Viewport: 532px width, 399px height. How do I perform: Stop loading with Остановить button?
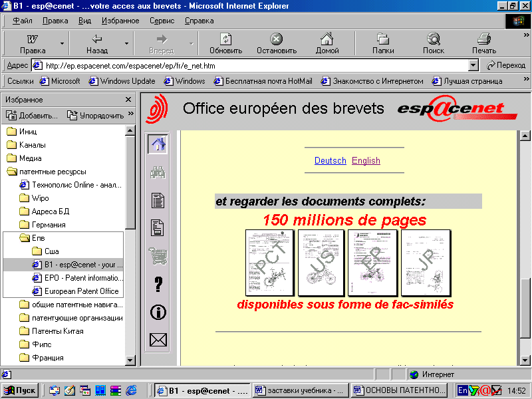coord(277,43)
